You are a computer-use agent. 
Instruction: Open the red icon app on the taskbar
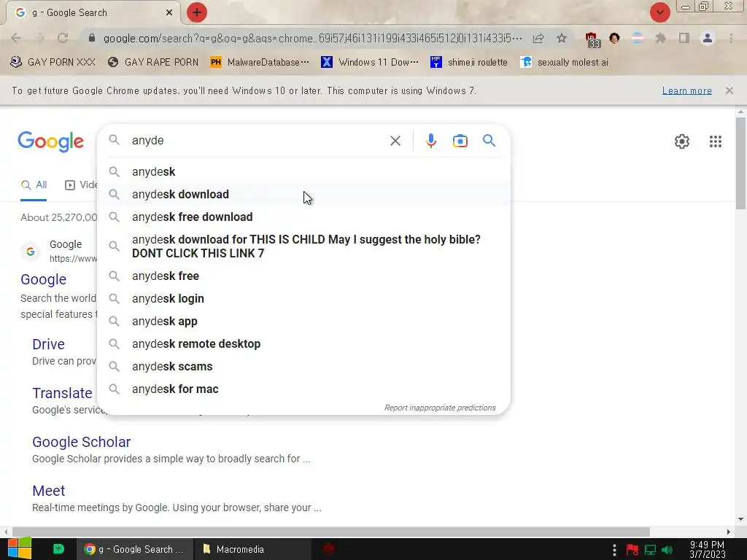329,549
